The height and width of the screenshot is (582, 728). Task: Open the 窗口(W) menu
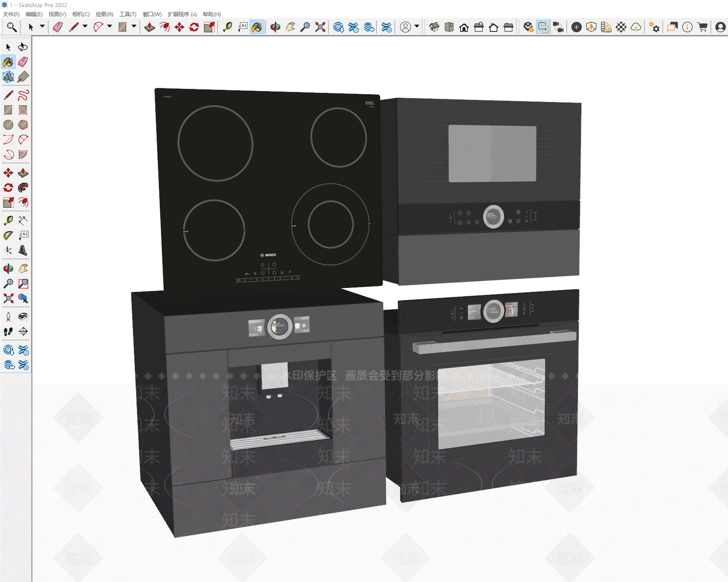coord(152,14)
